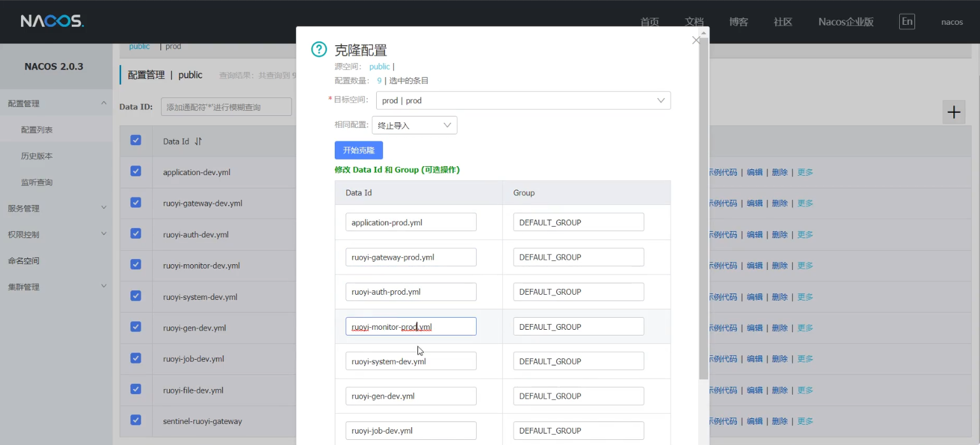Uncheck the ruoyi-gen-dev.yml row checkbox
Image resolution: width=980 pixels, height=445 pixels.
tap(136, 327)
